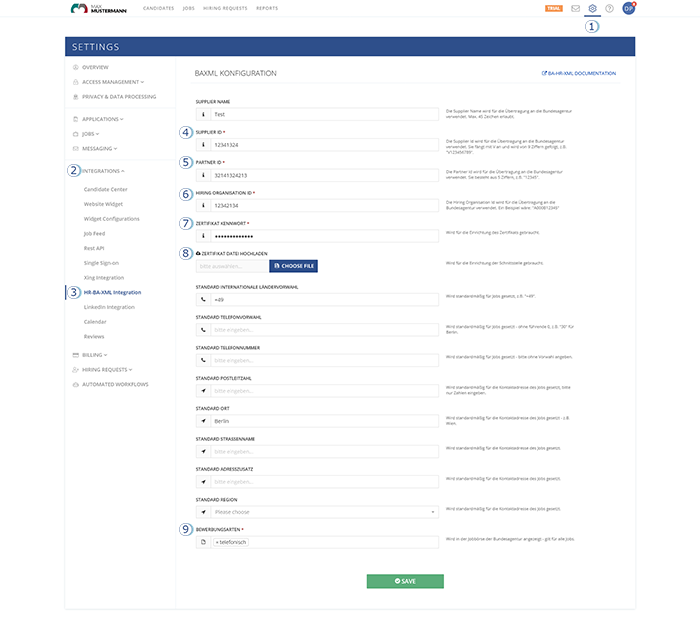Expand the Billing sidebar section
This screenshot has height=618, width=700.
pos(95,354)
